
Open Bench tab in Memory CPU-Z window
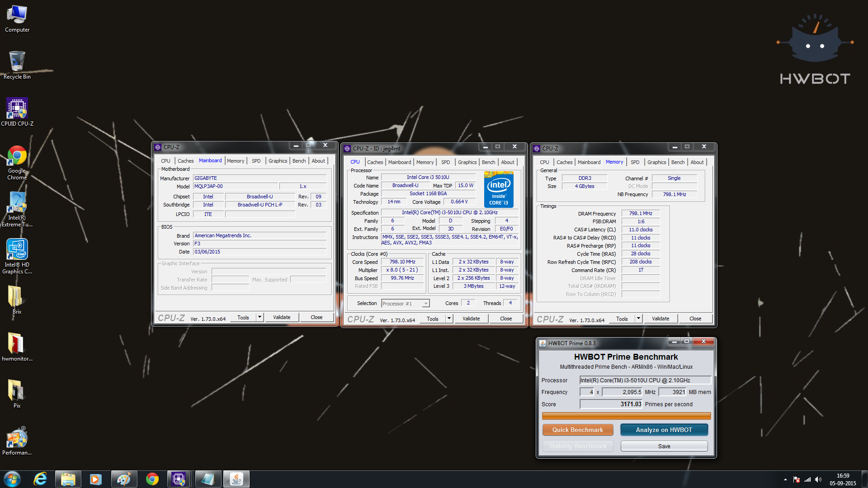click(x=678, y=162)
